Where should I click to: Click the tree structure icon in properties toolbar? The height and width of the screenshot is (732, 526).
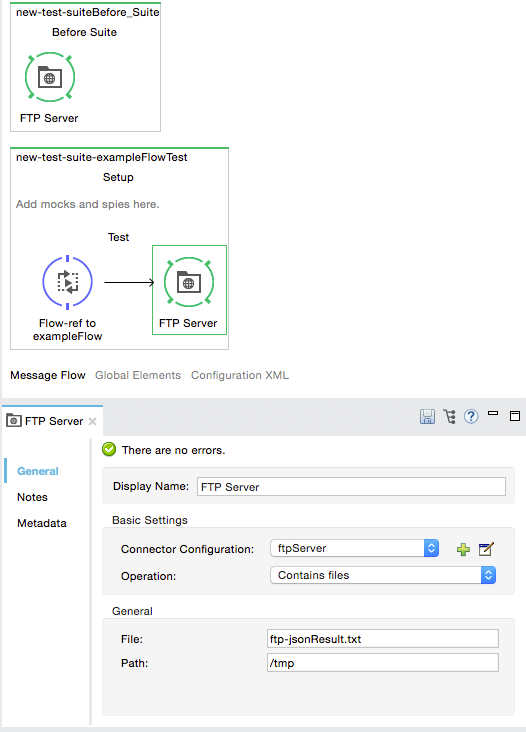tap(449, 416)
